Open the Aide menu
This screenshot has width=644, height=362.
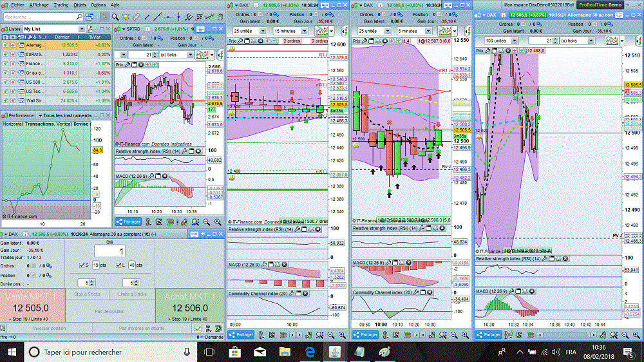[115, 5]
